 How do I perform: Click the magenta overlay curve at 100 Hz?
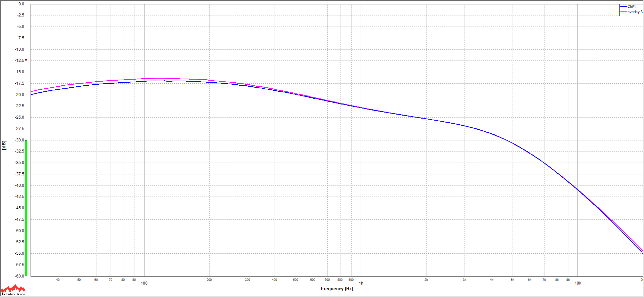tap(144, 79)
